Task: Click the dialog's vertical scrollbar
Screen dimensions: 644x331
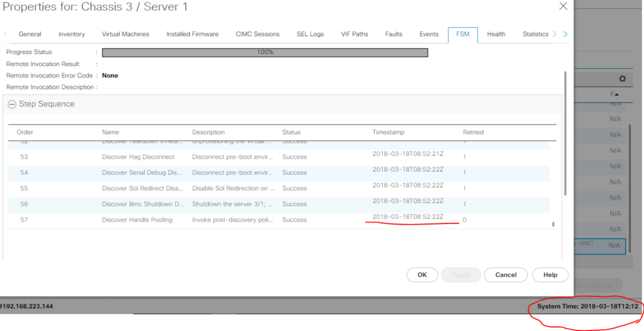Action: click(565, 133)
